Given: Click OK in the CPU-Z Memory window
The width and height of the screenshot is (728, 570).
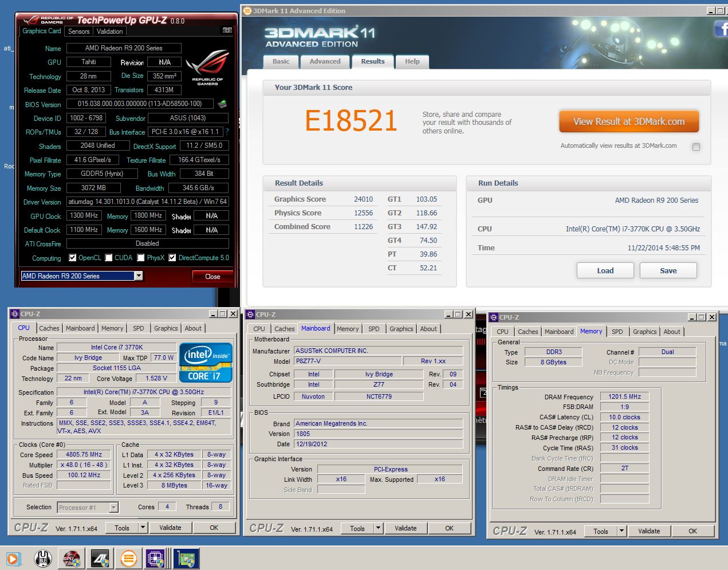Looking at the screenshot, I should click(x=692, y=531).
